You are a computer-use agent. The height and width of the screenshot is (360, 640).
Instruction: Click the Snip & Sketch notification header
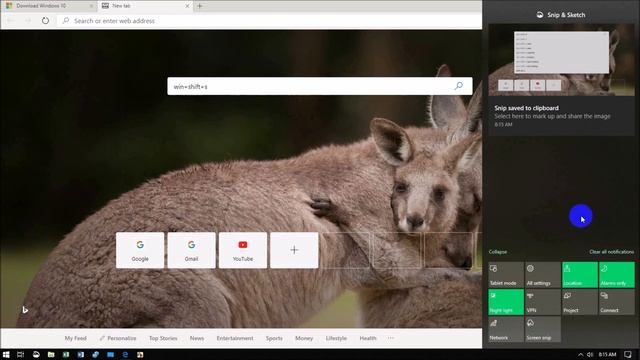(x=561, y=15)
